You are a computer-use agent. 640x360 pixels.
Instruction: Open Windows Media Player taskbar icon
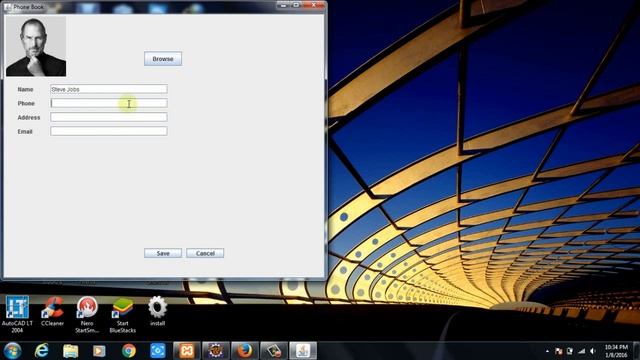[99, 351]
